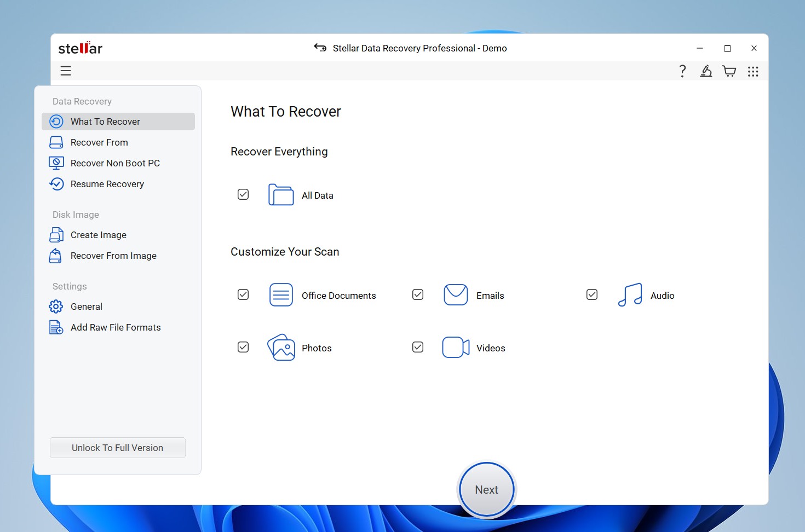Uncheck the Emails checkbox
The width and height of the screenshot is (805, 532).
coord(418,294)
